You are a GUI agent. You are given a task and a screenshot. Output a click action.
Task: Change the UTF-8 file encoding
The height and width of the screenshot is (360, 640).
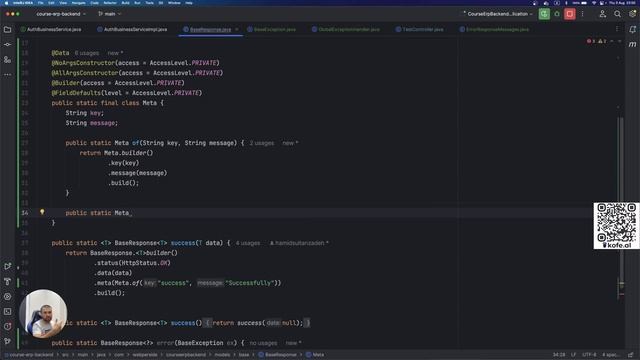(589, 355)
